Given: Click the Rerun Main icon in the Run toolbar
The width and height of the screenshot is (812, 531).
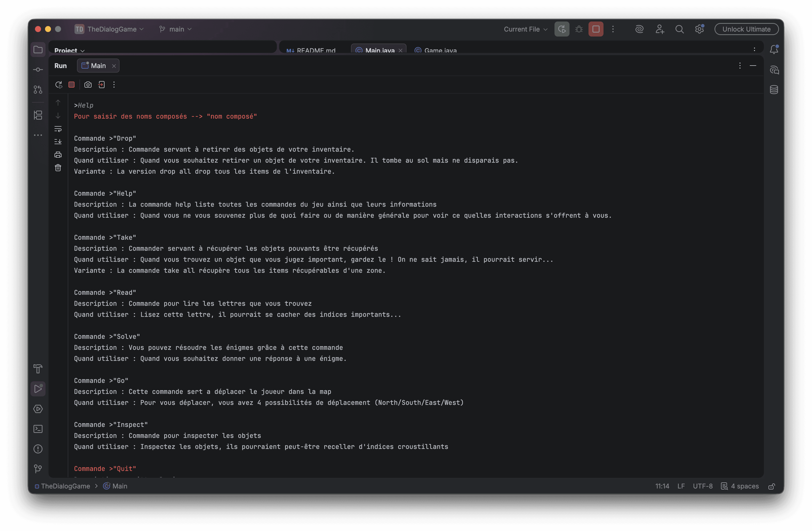Looking at the screenshot, I should [x=59, y=85].
